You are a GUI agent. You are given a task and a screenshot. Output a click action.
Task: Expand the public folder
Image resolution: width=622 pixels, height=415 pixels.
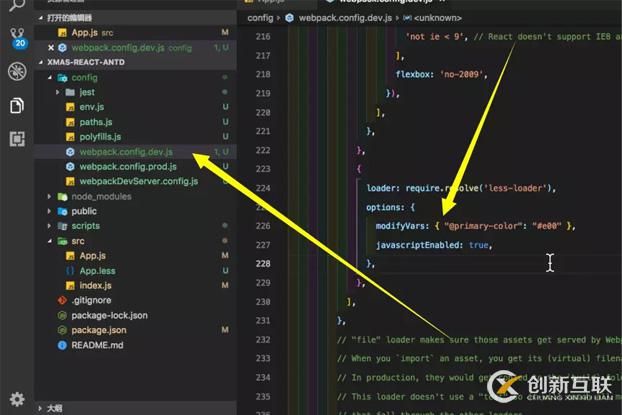click(49, 211)
